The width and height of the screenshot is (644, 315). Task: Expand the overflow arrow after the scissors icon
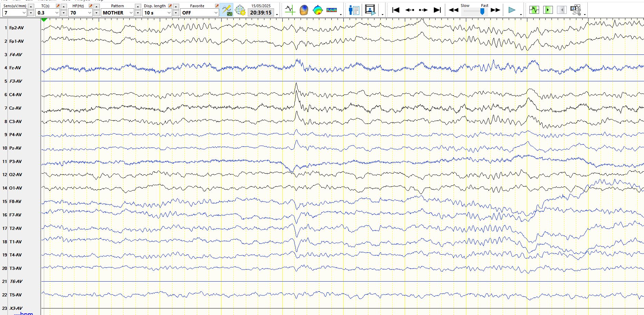point(585,14)
